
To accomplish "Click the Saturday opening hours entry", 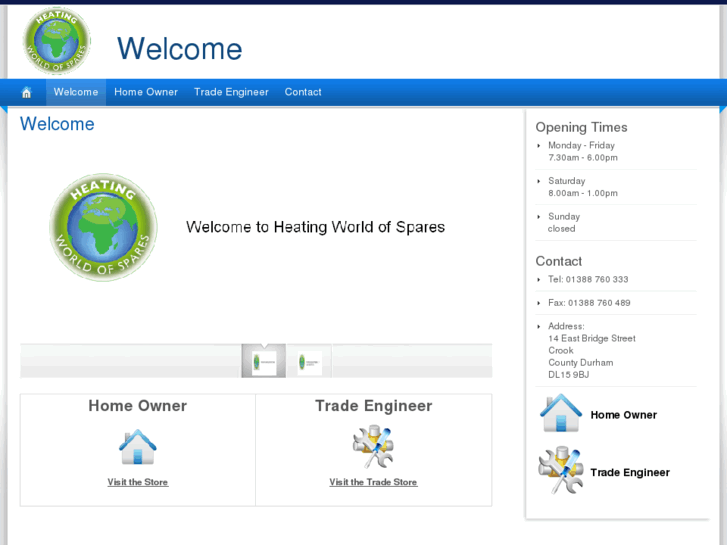I will pyautogui.click(x=583, y=187).
